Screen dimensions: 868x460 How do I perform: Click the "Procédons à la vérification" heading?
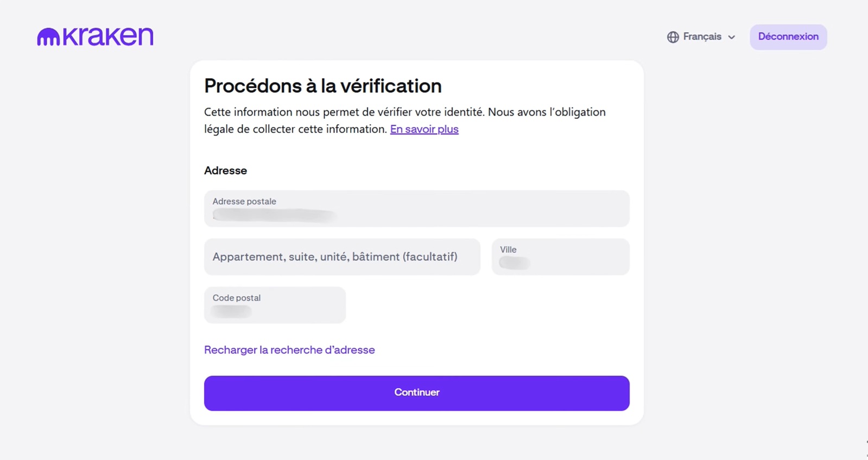[x=323, y=86]
